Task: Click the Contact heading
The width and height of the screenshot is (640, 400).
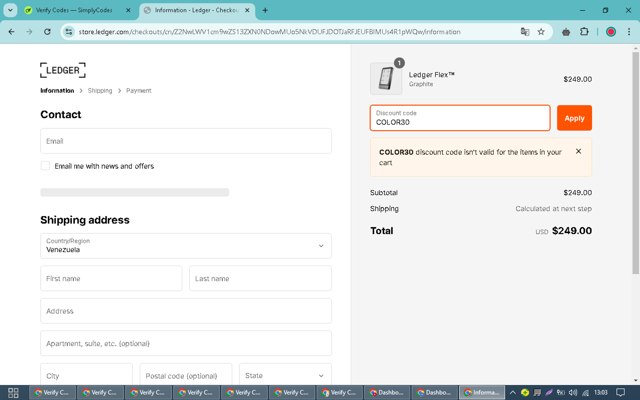Action: (x=61, y=114)
